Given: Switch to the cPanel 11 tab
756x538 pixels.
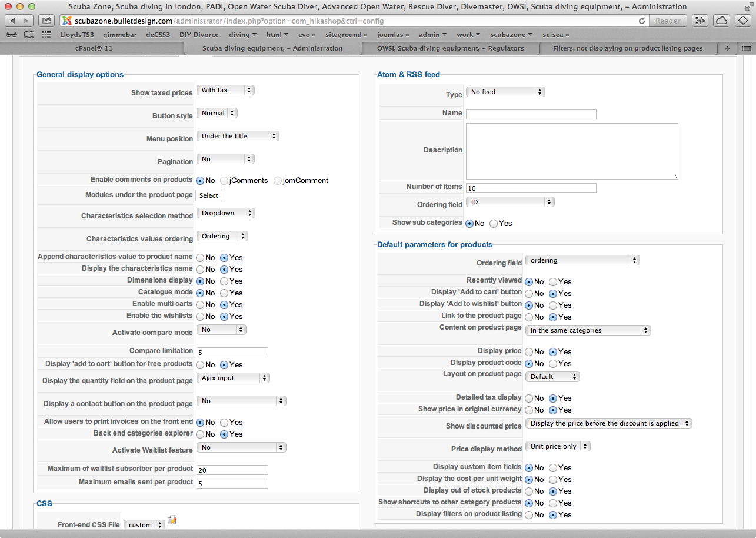Looking at the screenshot, I should tap(94, 48).
